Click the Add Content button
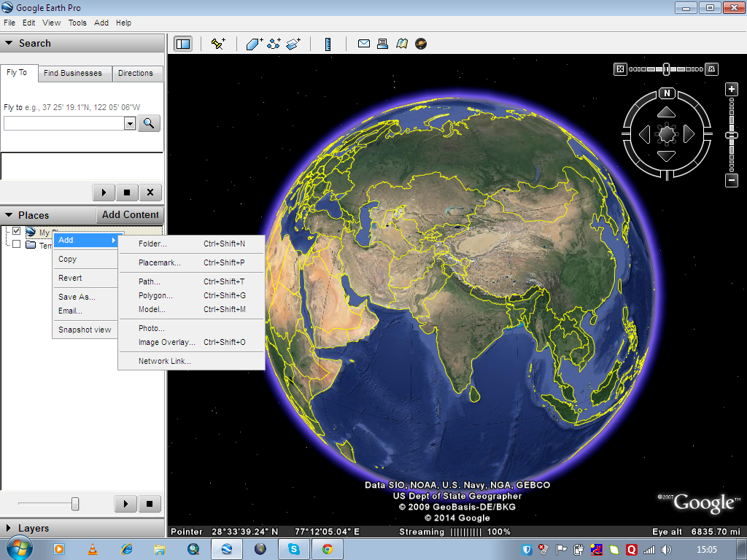 [130, 215]
